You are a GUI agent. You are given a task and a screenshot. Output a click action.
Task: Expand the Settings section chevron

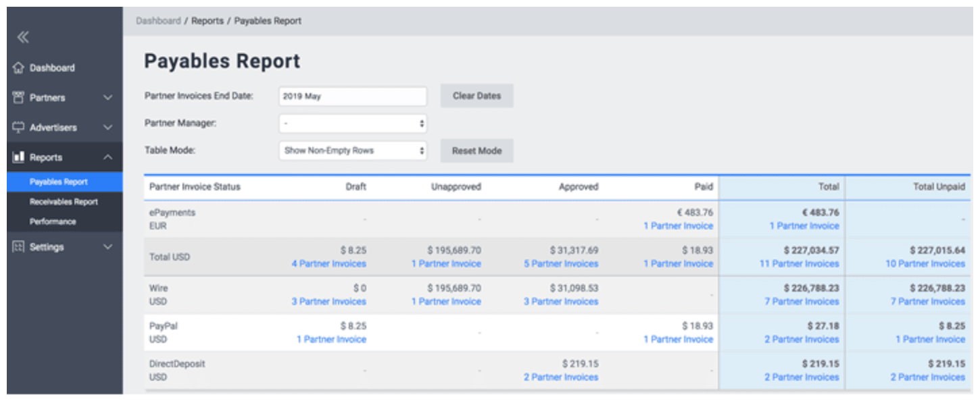107,247
